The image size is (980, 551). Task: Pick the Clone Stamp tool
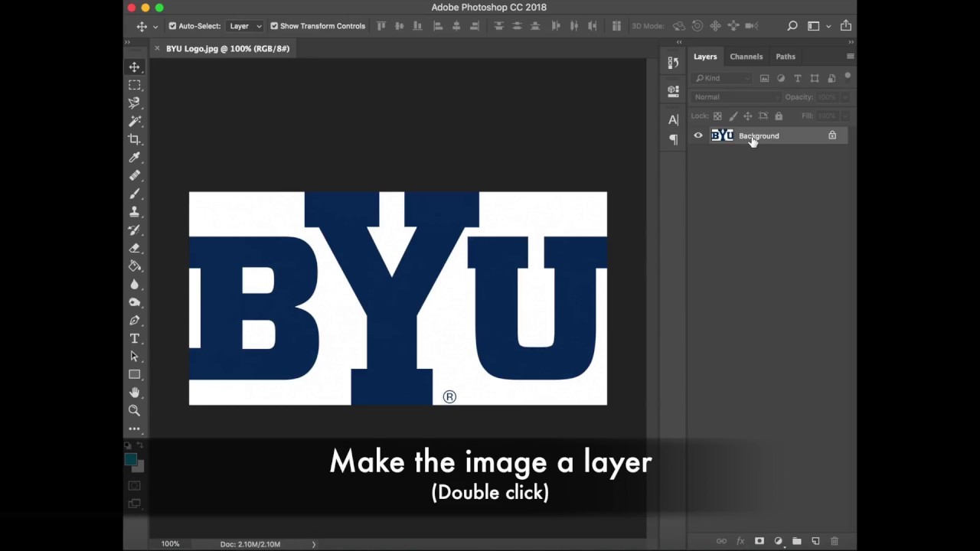click(x=135, y=211)
